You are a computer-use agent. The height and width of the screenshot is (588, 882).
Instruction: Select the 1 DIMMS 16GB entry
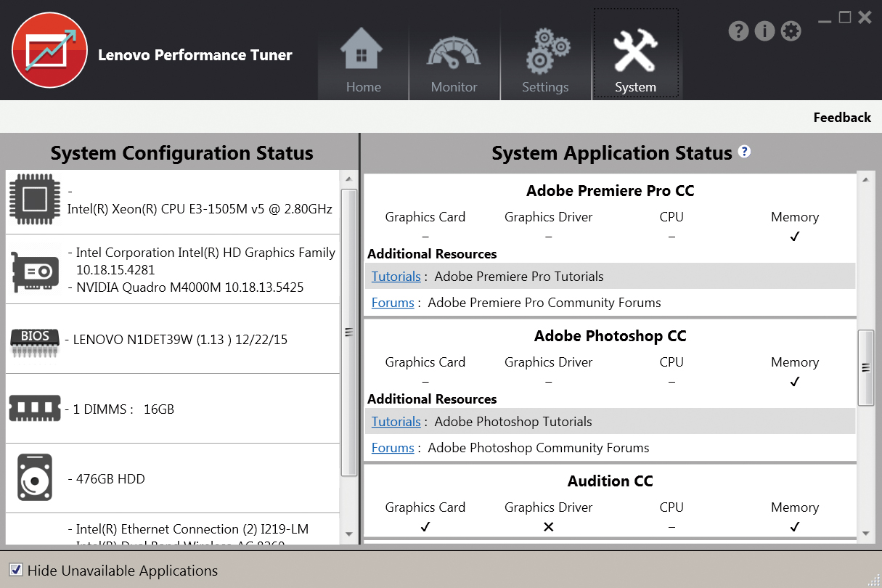119,409
